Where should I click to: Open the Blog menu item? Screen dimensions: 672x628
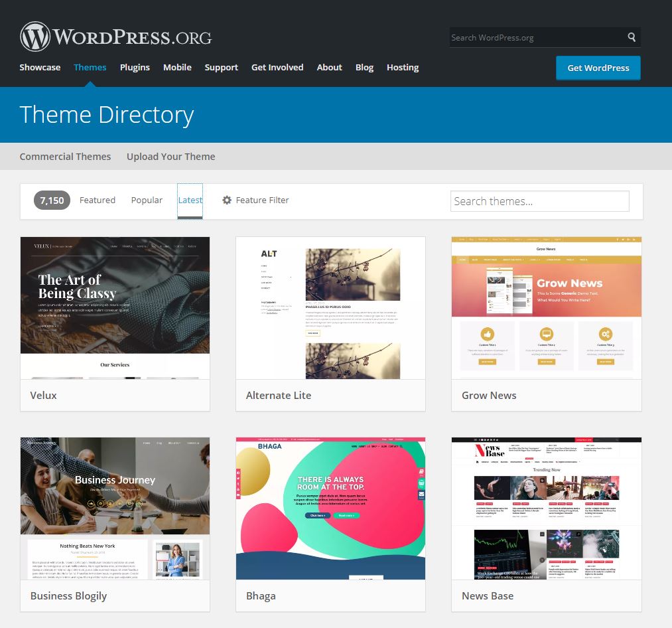tap(364, 67)
